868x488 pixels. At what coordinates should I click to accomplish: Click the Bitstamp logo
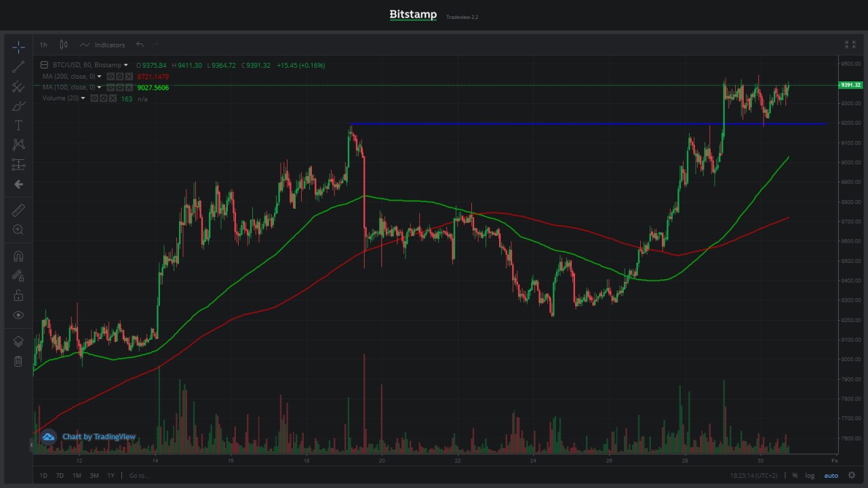tap(413, 14)
